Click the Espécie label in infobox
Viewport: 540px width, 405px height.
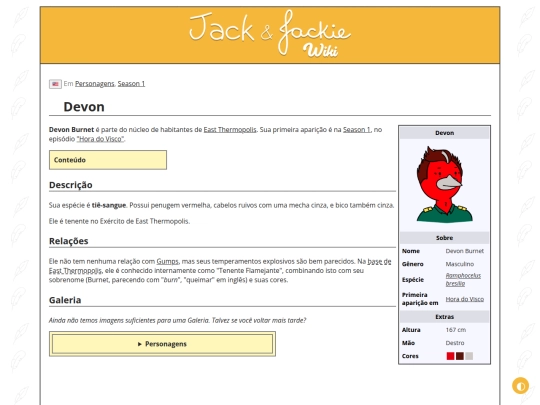tap(413, 280)
